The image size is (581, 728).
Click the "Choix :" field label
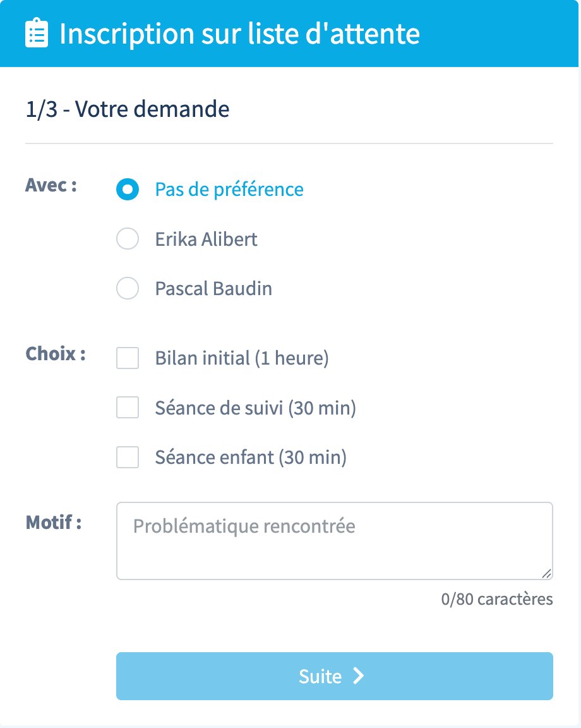(56, 354)
